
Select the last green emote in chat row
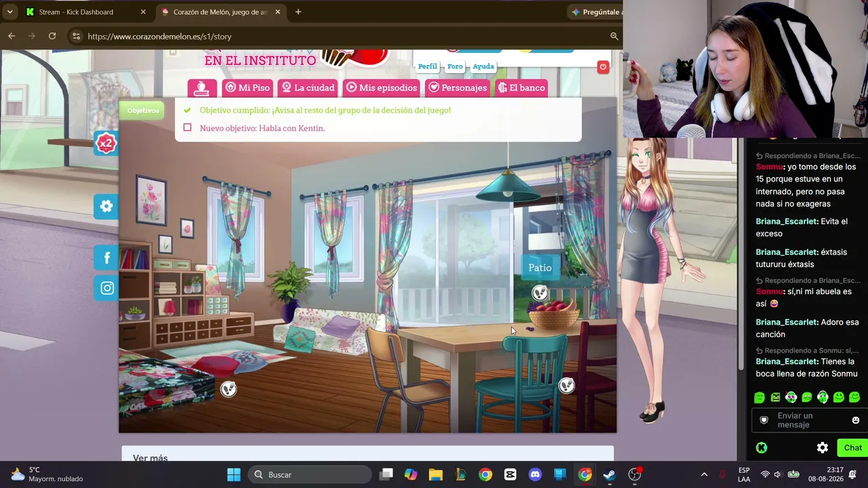pos(854,397)
